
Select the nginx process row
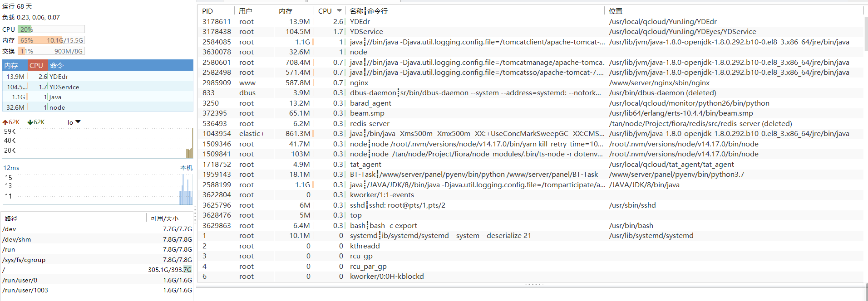[530, 83]
